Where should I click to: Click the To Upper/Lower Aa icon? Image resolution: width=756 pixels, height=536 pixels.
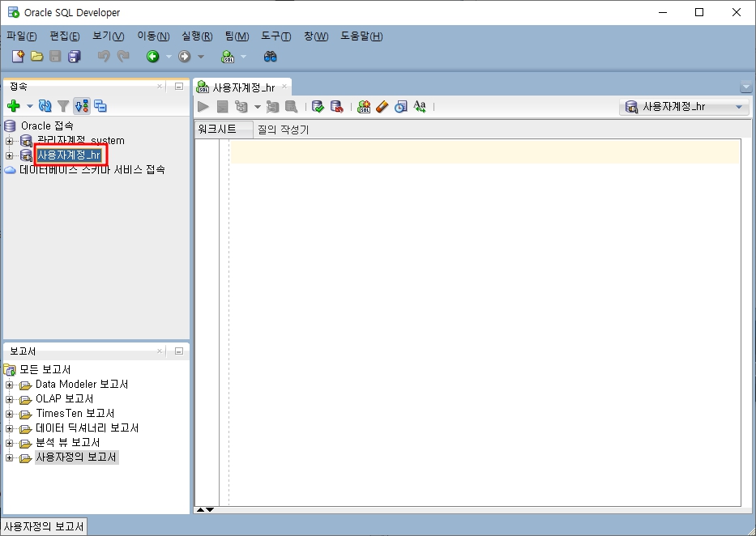(x=420, y=106)
